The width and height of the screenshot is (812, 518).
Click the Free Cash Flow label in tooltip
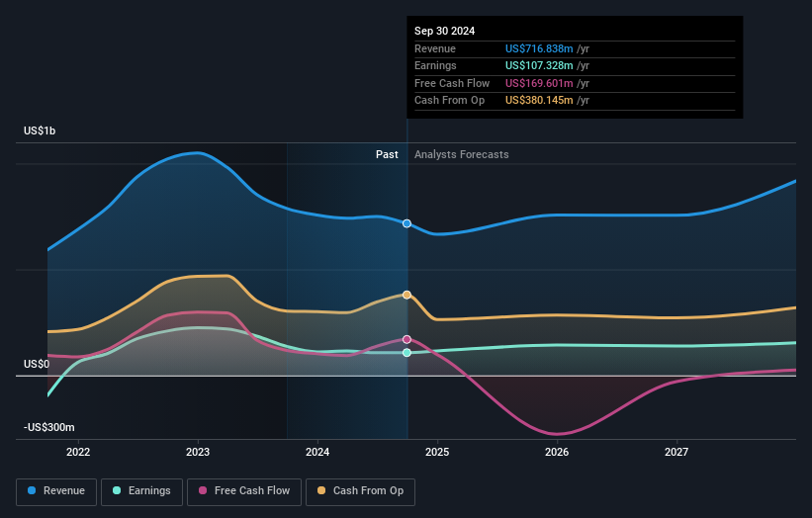point(452,83)
